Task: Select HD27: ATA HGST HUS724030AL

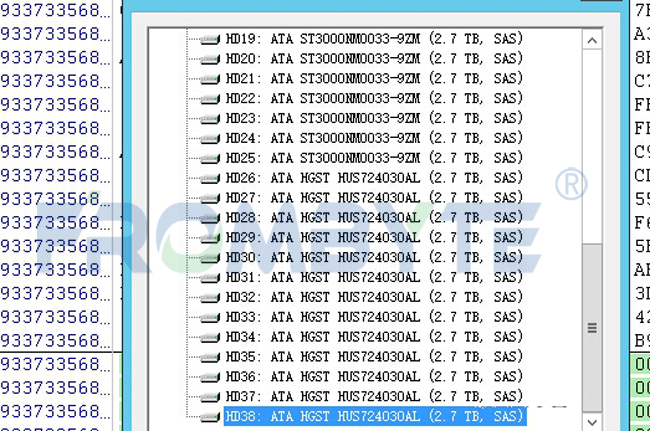Action: pyautogui.click(x=374, y=198)
